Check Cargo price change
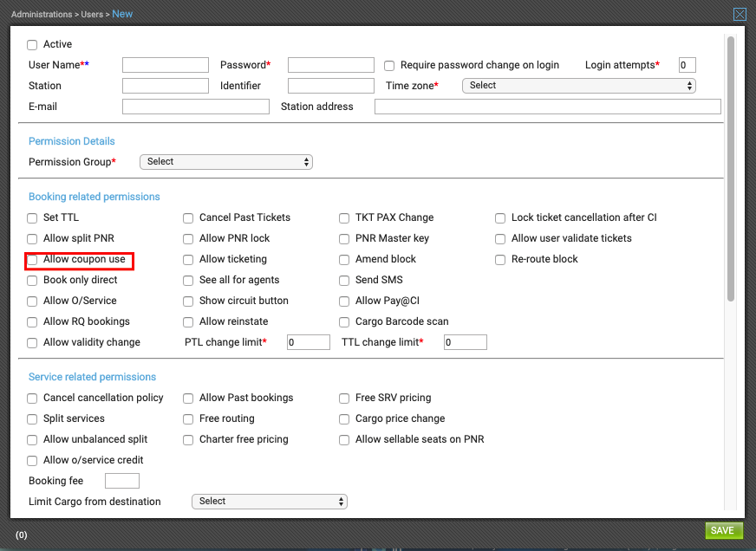Screen dimensions: 756x551 [344, 419]
